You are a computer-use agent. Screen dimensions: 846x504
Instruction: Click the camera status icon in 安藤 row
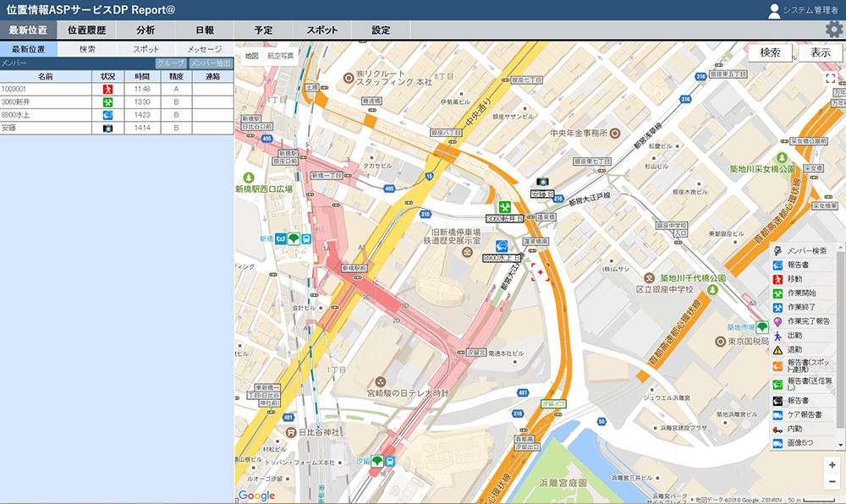pyautogui.click(x=108, y=128)
